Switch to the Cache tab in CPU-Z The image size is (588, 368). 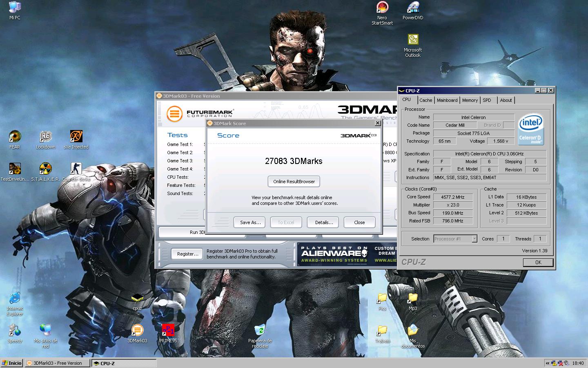point(425,100)
